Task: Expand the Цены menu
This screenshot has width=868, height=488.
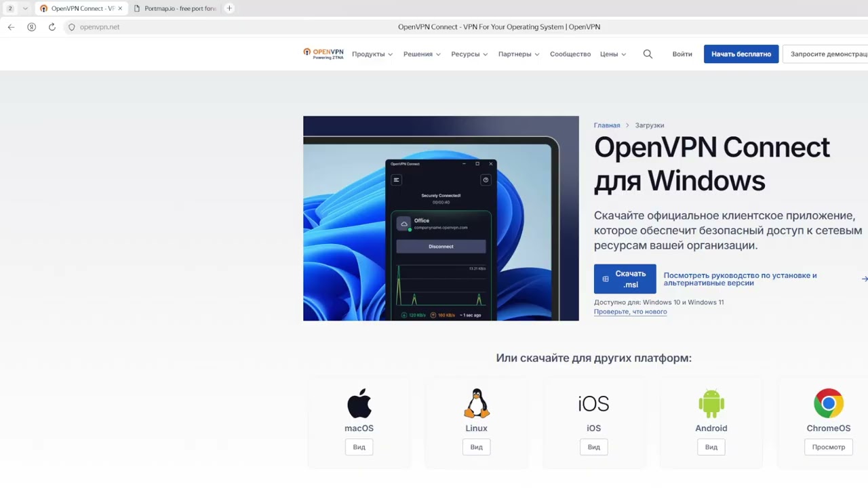Action: pyautogui.click(x=613, y=54)
